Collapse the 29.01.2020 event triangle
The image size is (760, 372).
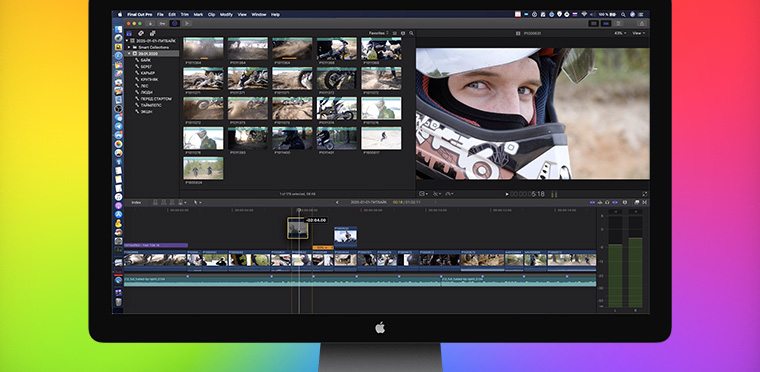[129, 53]
